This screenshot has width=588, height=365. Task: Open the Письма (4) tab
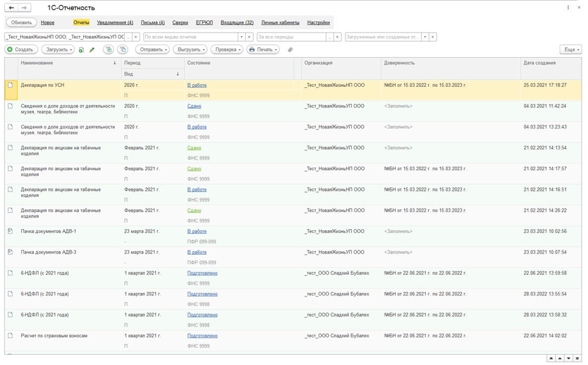[x=152, y=22]
